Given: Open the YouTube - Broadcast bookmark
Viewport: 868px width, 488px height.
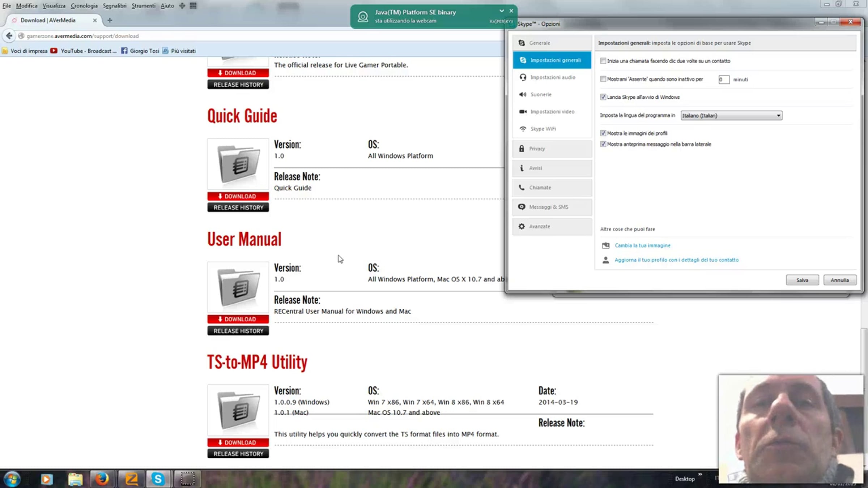Looking at the screenshot, I should [84, 51].
